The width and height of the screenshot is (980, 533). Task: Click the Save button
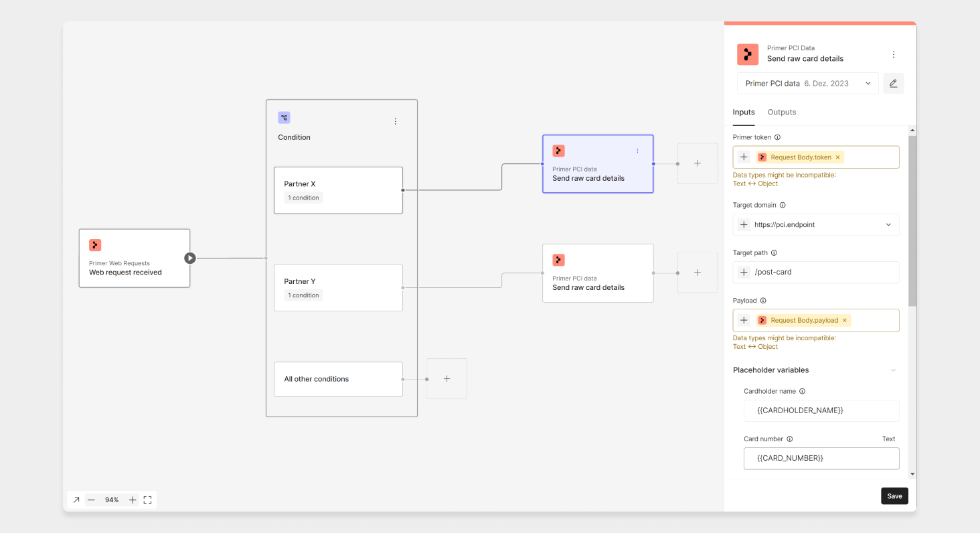pos(894,496)
